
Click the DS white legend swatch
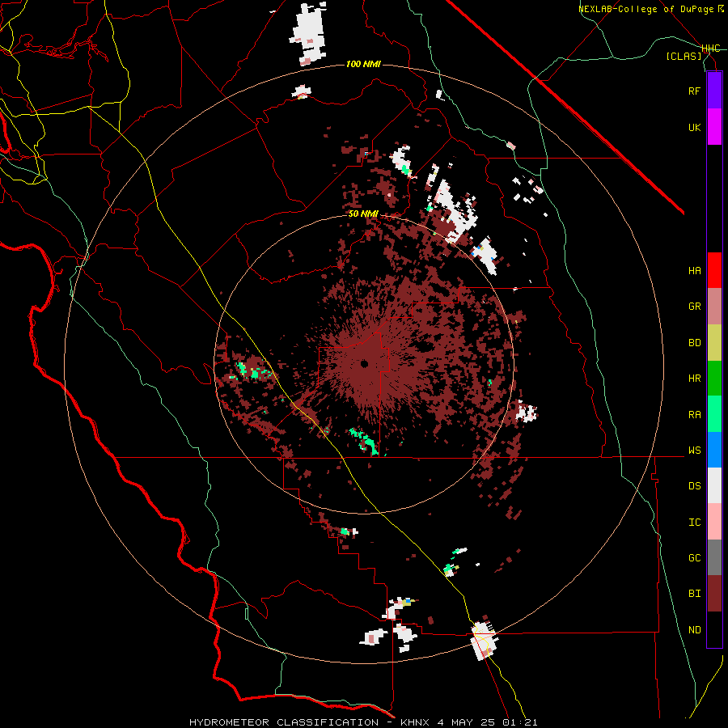coord(714,485)
